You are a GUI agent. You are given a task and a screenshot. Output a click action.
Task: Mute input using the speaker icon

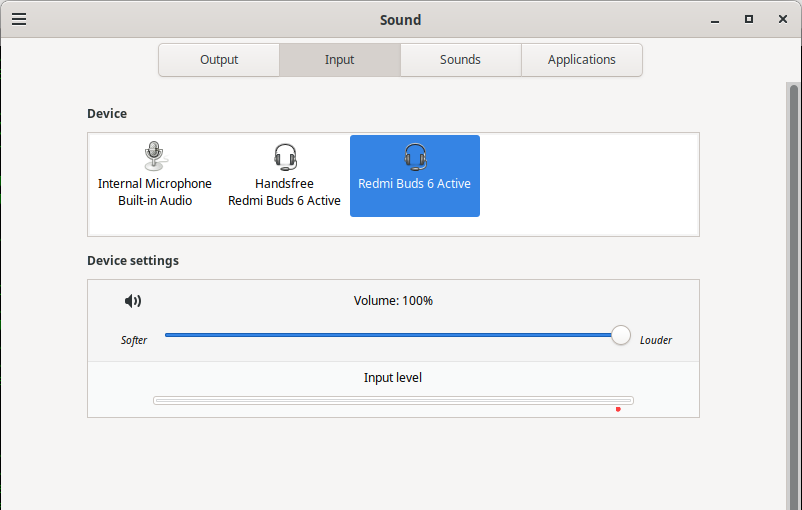coord(133,301)
